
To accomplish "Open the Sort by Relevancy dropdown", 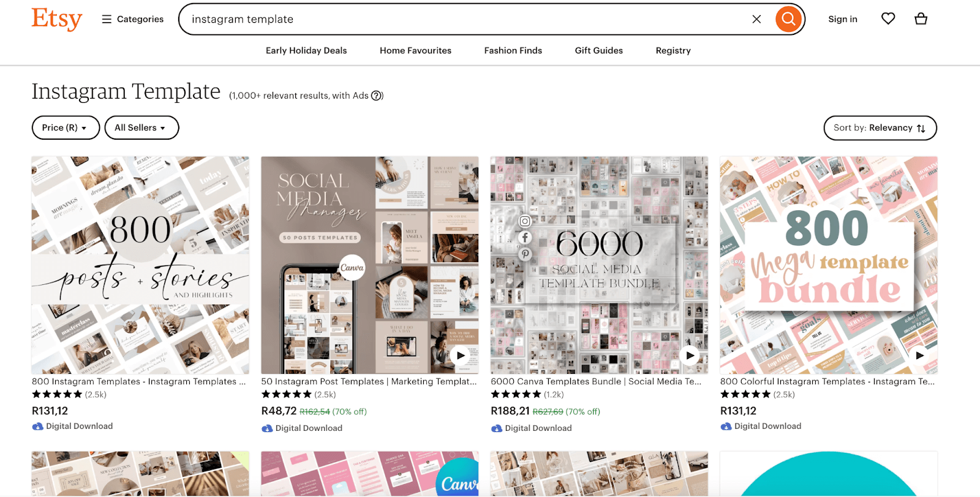I will (x=880, y=127).
